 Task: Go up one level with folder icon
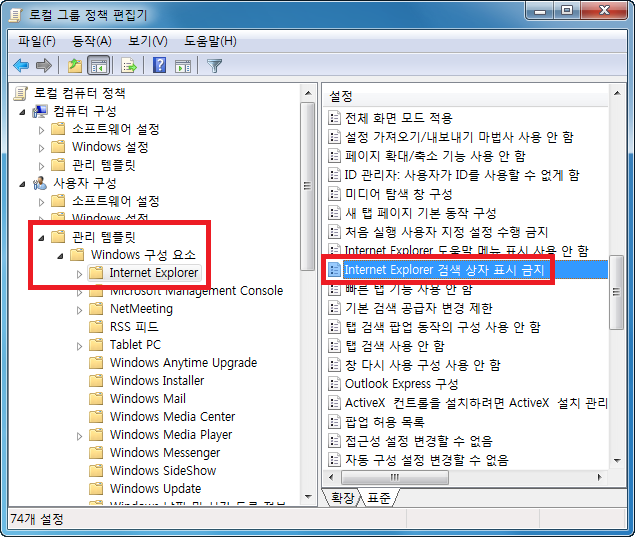click(75, 65)
